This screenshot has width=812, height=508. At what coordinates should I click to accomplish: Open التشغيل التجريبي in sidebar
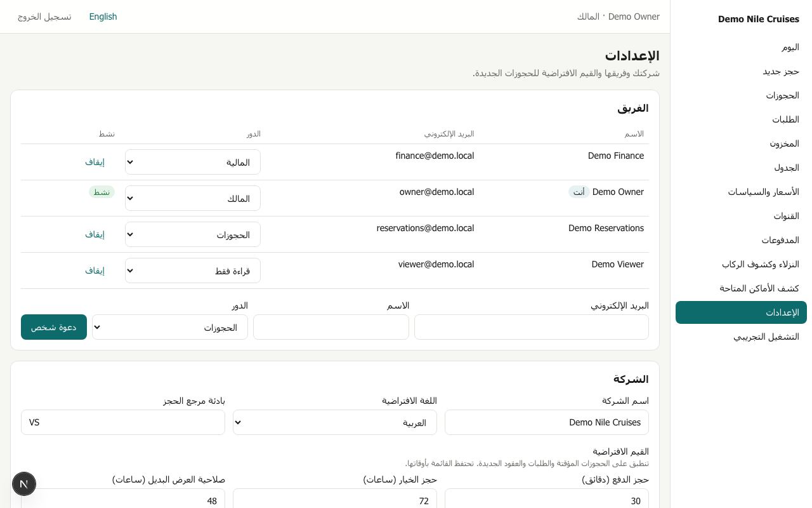pos(741,337)
